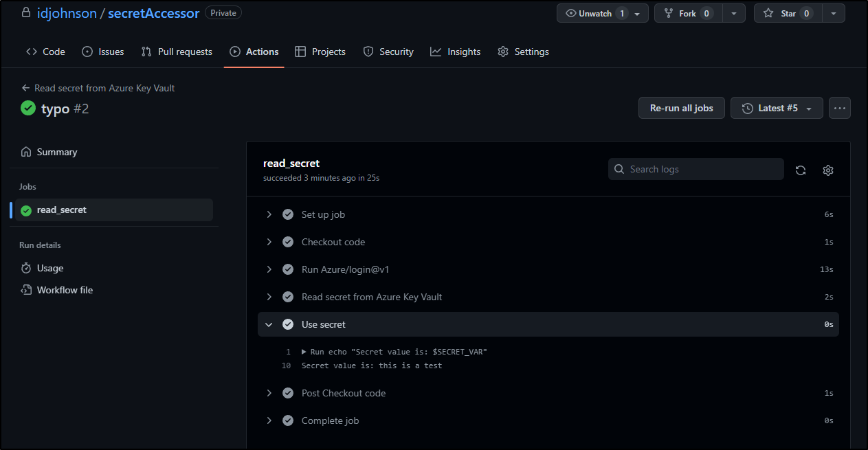Expand the Run Azure/login@v1 step
This screenshot has width=868, height=450.
pos(548,269)
